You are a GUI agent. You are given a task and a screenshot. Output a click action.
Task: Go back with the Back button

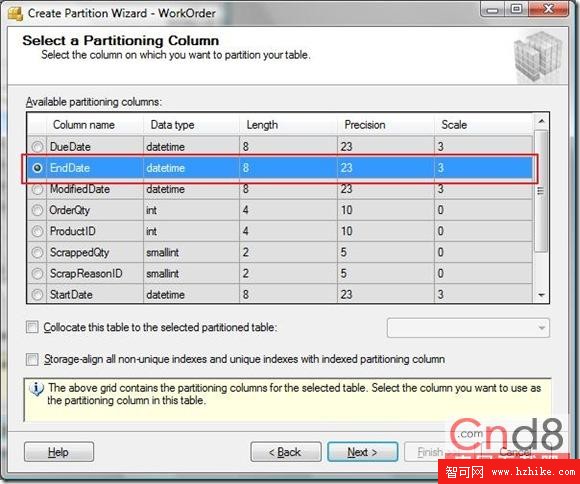pyautogui.click(x=286, y=452)
